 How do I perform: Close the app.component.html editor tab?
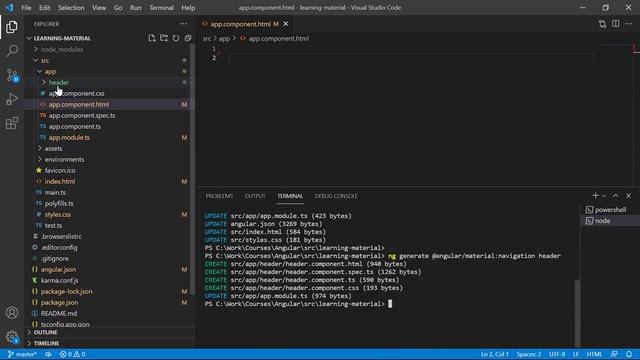286,24
